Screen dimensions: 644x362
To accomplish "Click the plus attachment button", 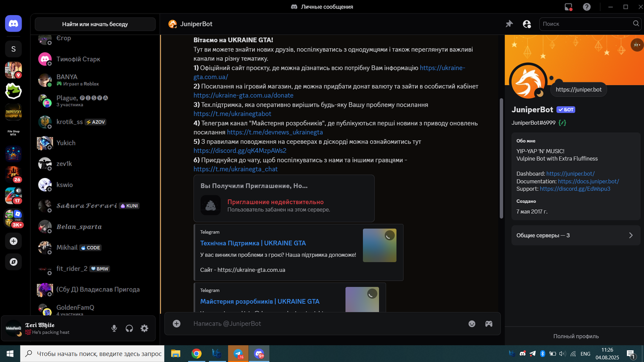I will tap(177, 324).
